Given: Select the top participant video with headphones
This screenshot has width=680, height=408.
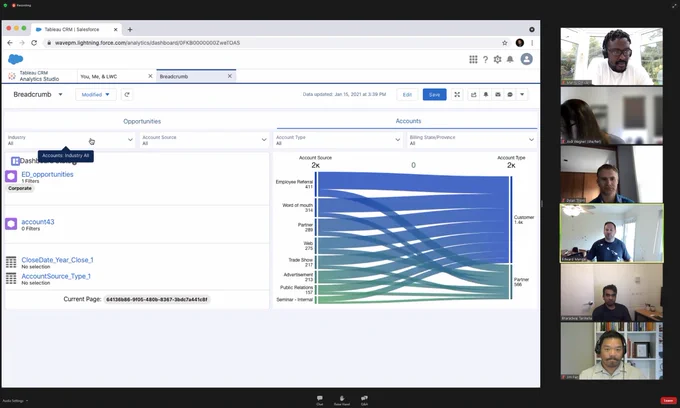Looking at the screenshot, I should 611,56.
